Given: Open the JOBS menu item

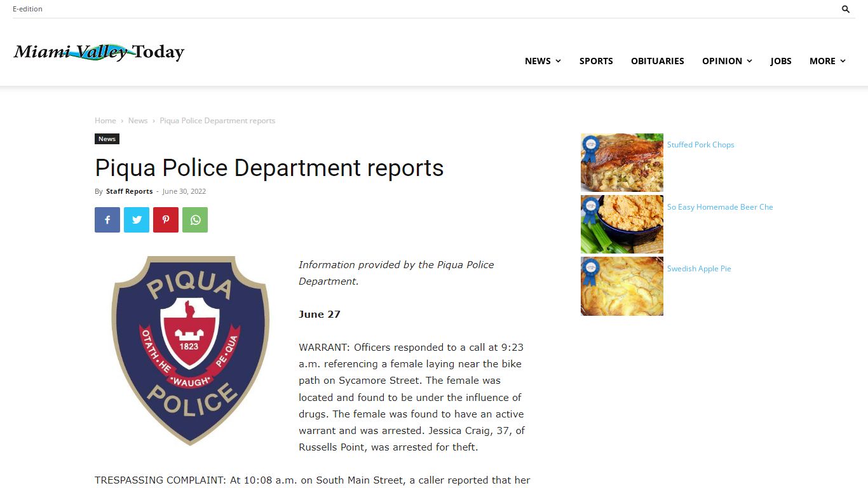Looking at the screenshot, I should pos(781,61).
